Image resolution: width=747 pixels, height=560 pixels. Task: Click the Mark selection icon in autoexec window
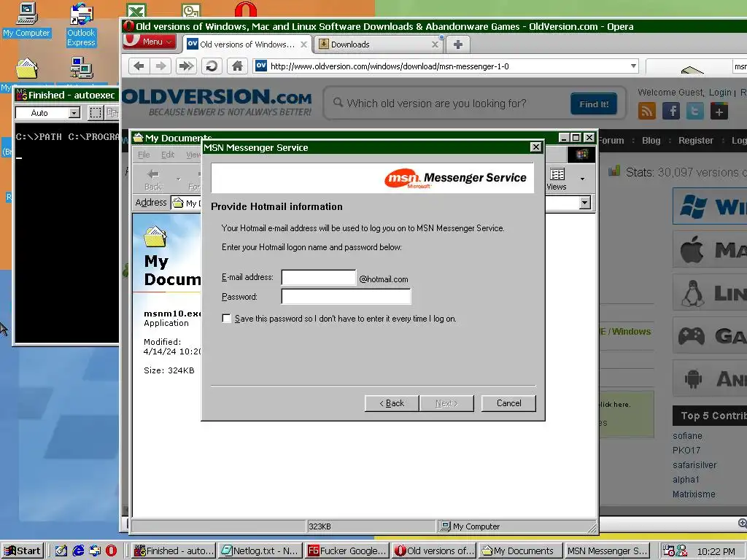coord(96,113)
